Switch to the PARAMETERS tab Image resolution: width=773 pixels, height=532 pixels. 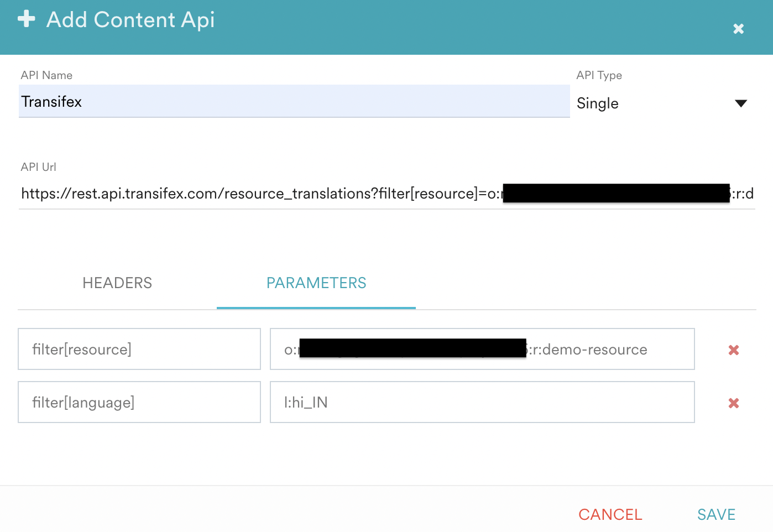tap(316, 283)
